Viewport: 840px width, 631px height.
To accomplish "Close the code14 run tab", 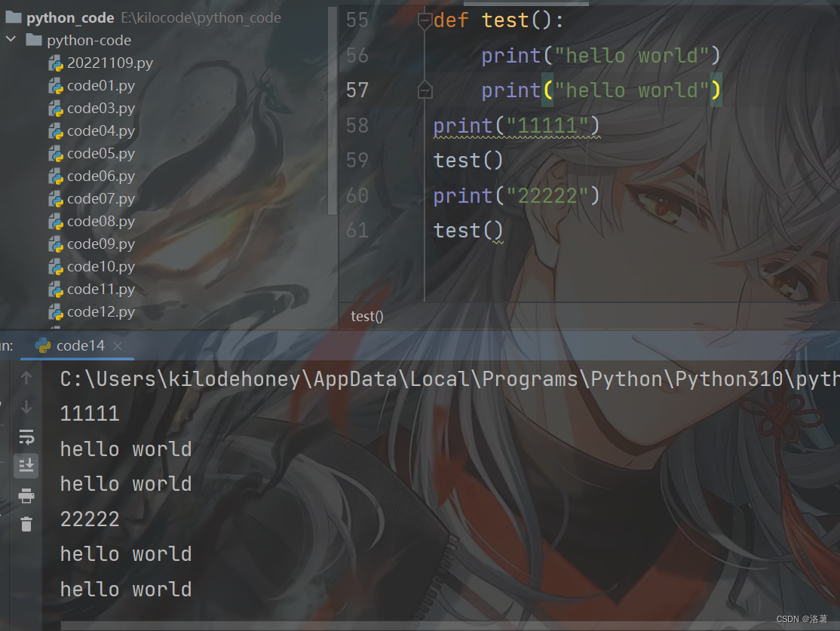I will pos(118,346).
